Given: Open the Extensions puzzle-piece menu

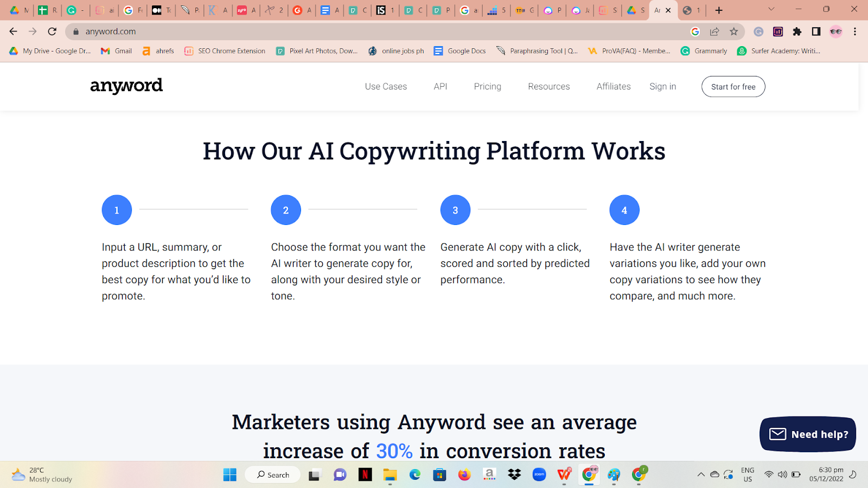Looking at the screenshot, I should pyautogui.click(x=797, y=31).
